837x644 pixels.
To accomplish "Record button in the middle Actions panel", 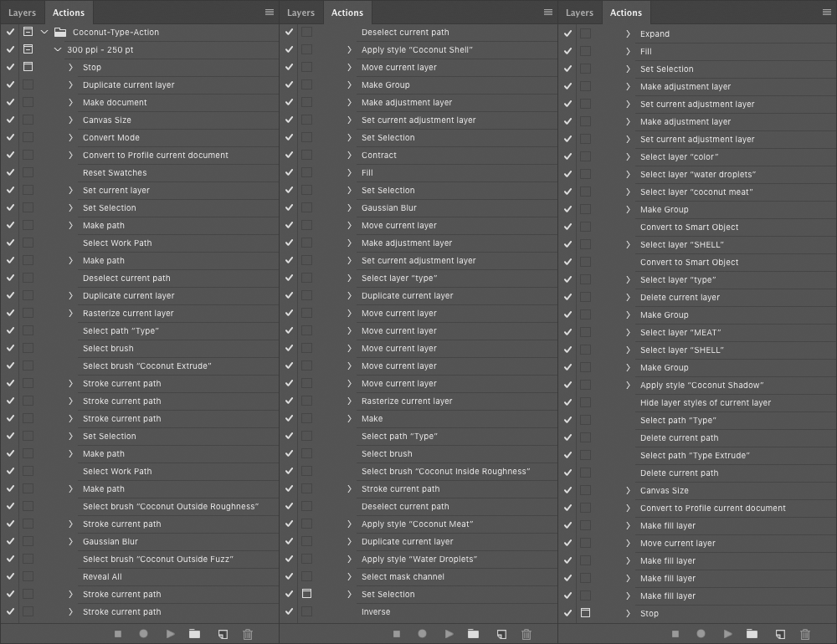I will [x=422, y=634].
